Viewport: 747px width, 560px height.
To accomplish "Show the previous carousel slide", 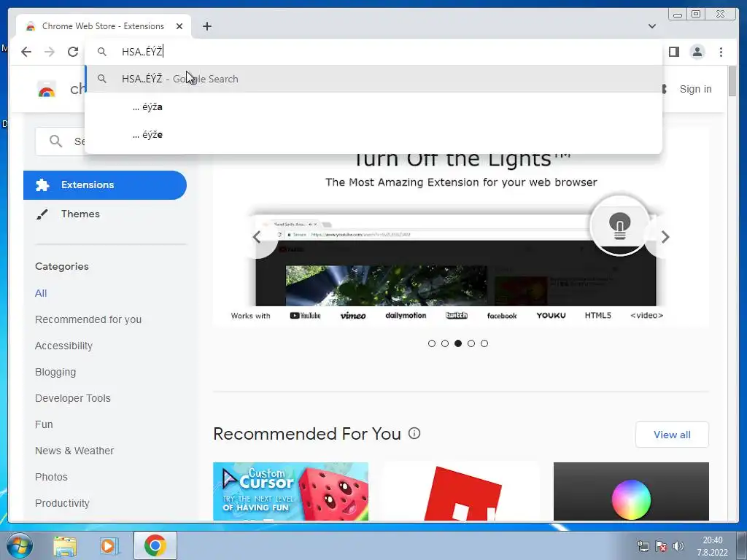I will (x=257, y=237).
